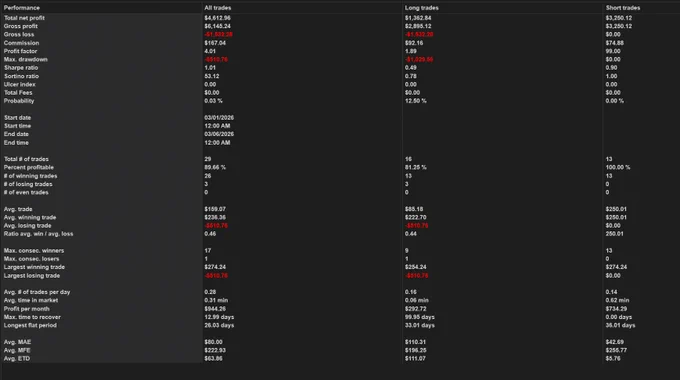Click All trades Avg. MAE value $80.00
Viewport: 680px width, 380px height.
(213, 342)
